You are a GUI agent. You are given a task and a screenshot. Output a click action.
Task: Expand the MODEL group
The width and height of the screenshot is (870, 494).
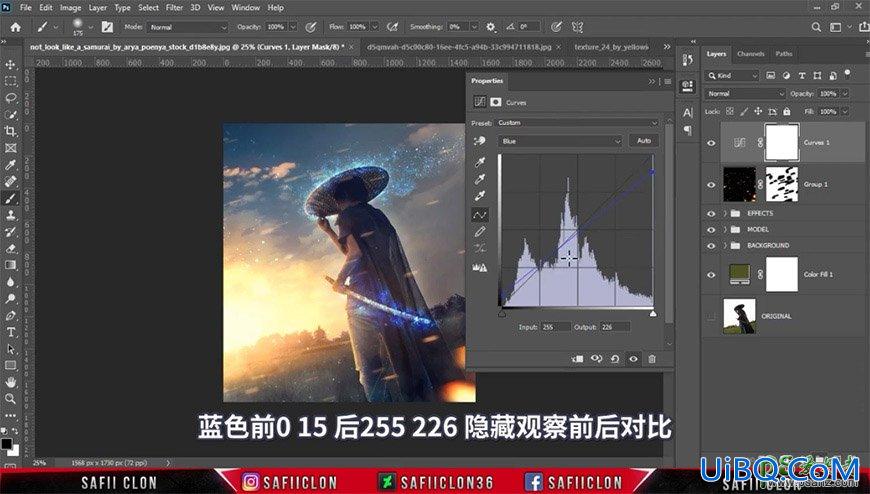pyautogui.click(x=725, y=230)
